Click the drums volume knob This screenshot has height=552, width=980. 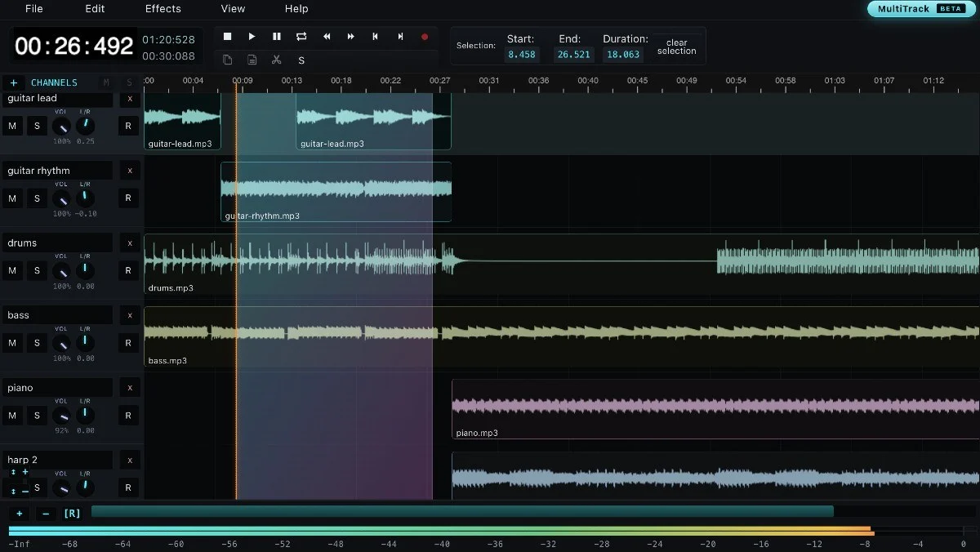pyautogui.click(x=61, y=271)
